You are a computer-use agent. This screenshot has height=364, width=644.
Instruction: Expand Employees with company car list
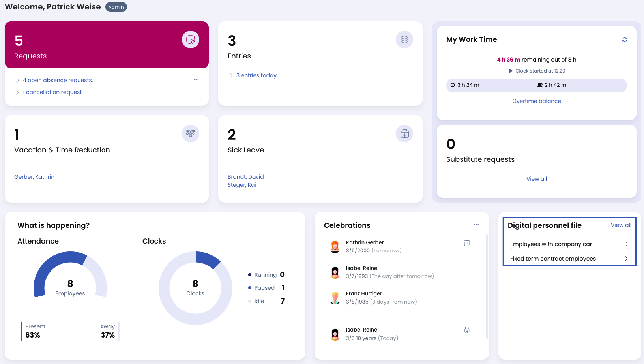coord(626,244)
